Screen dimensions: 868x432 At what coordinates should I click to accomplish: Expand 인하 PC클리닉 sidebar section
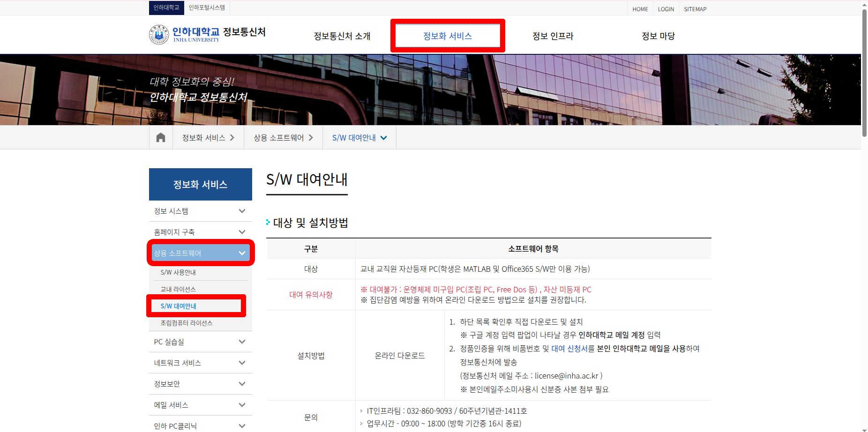click(x=201, y=425)
